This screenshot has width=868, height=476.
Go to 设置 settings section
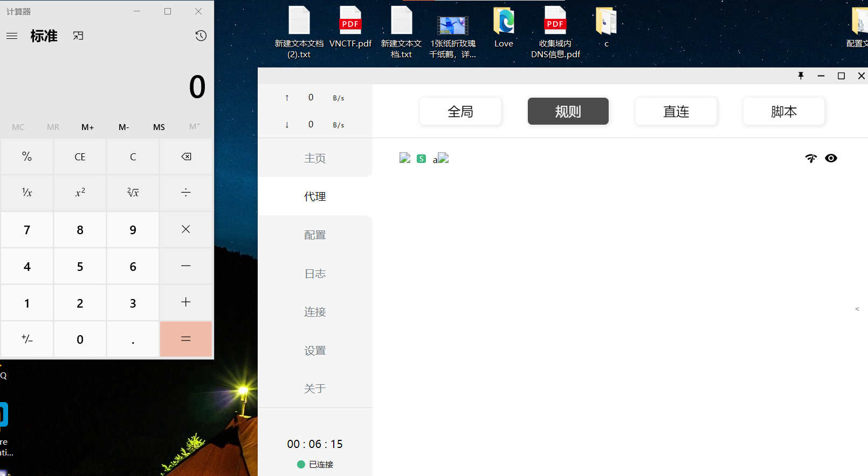[315, 350]
